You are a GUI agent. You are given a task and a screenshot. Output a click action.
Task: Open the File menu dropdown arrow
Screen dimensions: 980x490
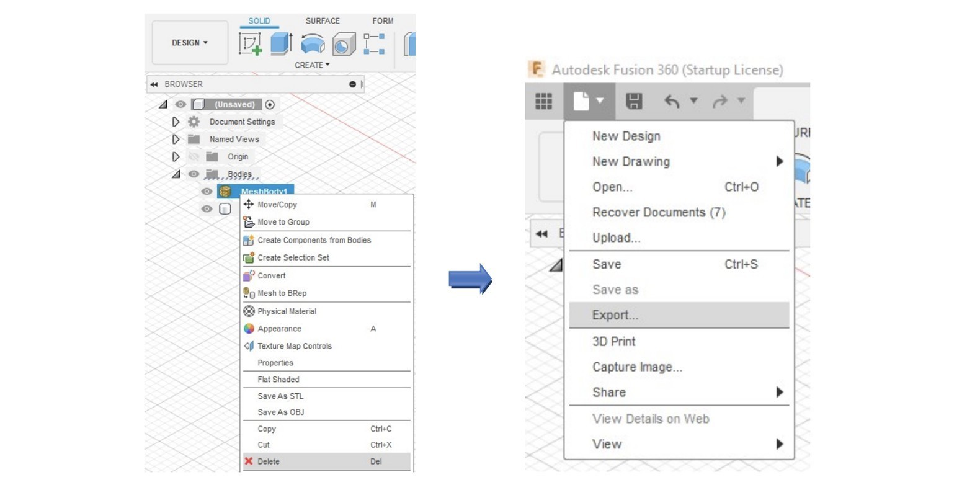point(600,100)
